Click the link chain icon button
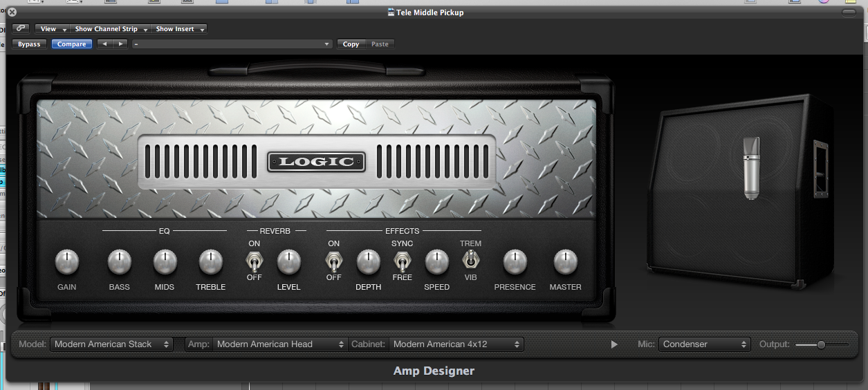Screen dimensions: 868x390 click(21, 29)
